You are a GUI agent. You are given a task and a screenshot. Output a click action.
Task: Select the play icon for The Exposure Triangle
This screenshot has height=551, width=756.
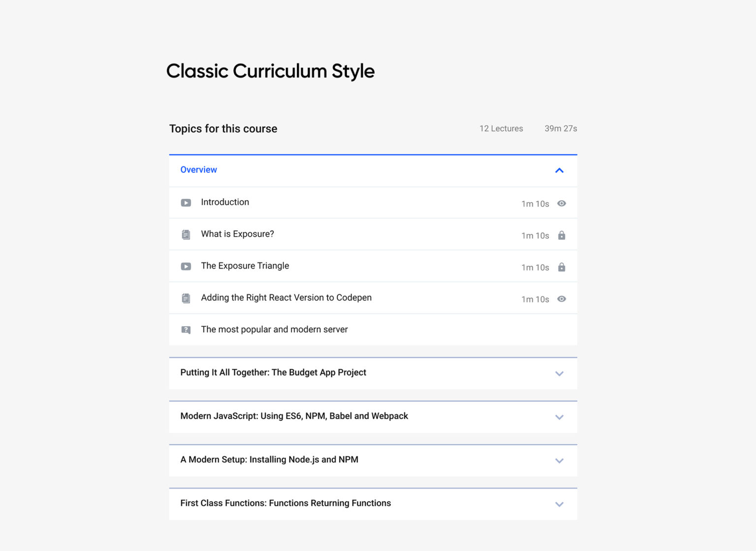coord(186,266)
